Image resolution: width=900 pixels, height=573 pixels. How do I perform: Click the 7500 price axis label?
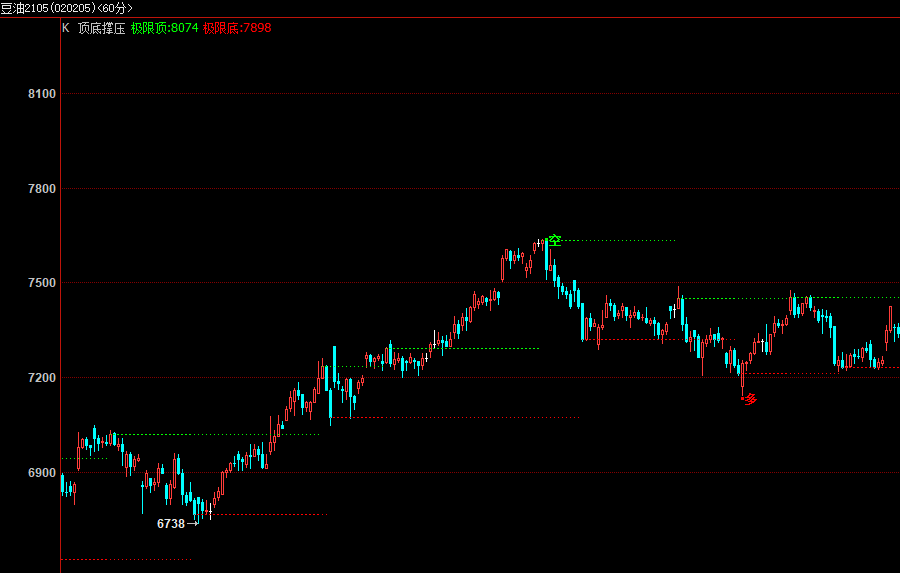pyautogui.click(x=42, y=283)
